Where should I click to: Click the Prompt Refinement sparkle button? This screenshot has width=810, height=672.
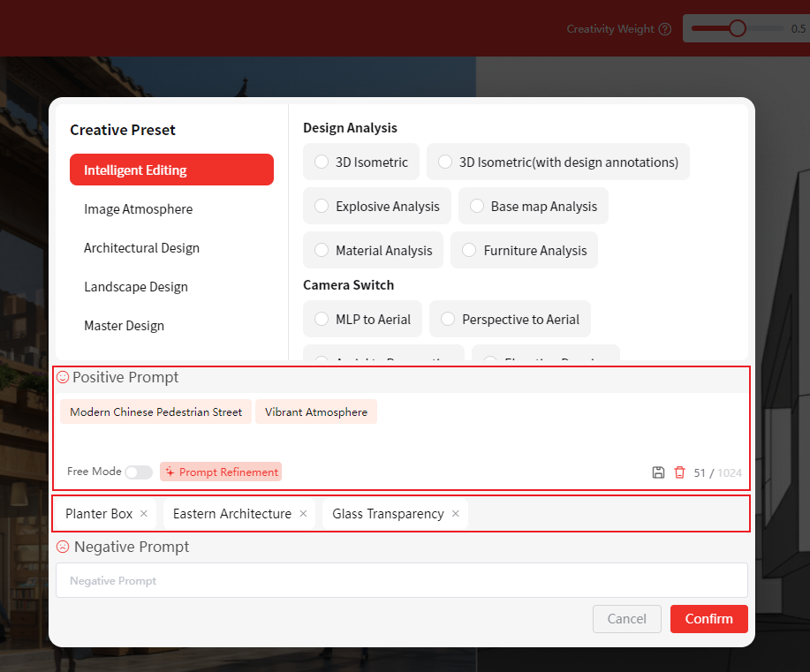(221, 472)
